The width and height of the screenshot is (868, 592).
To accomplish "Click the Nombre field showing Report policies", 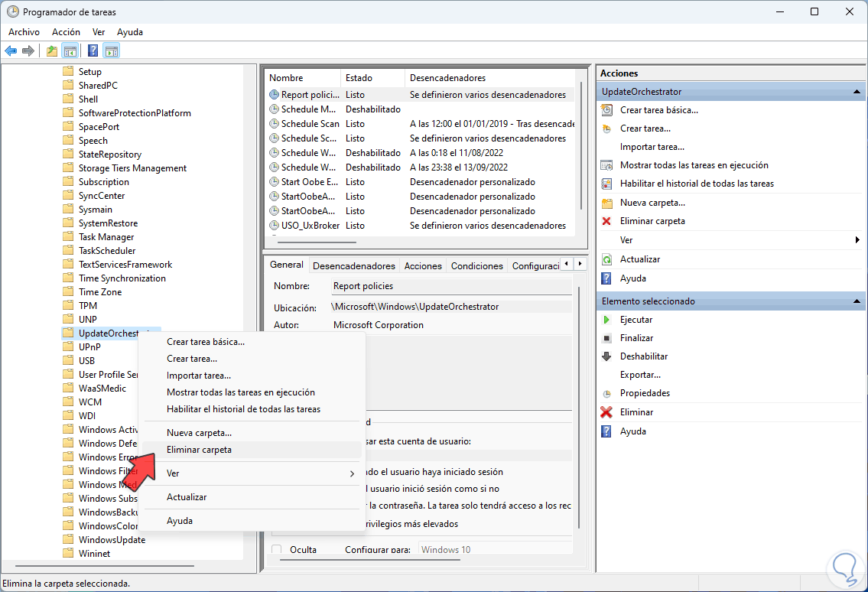I will [452, 286].
